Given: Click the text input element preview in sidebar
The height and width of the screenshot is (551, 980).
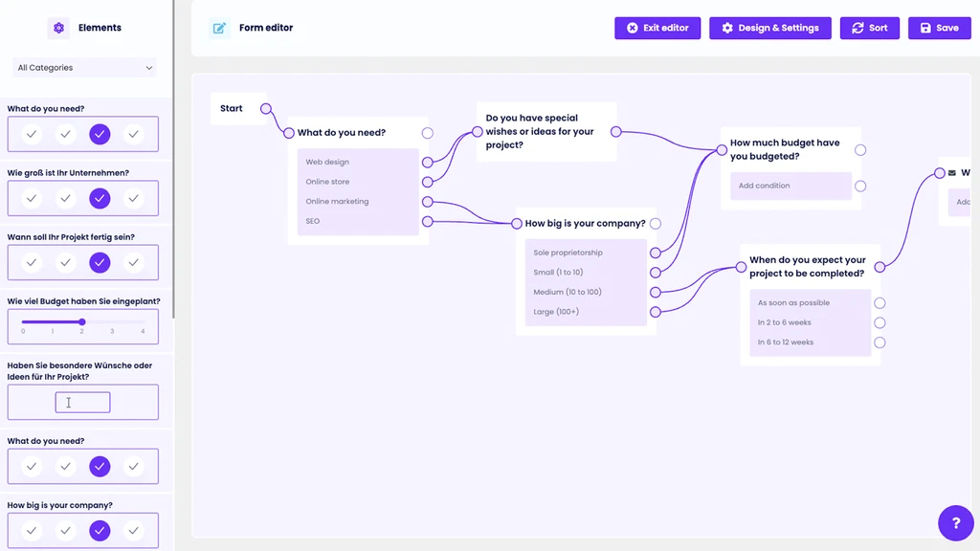Looking at the screenshot, I should point(82,403).
